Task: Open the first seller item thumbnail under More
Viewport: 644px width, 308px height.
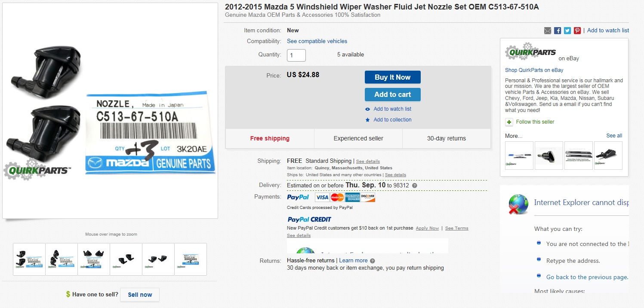Action: [x=519, y=156]
